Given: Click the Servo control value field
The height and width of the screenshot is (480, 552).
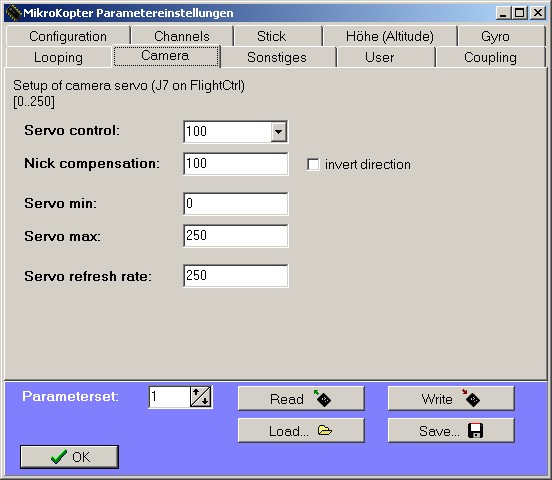Looking at the screenshot, I should pos(228,132).
